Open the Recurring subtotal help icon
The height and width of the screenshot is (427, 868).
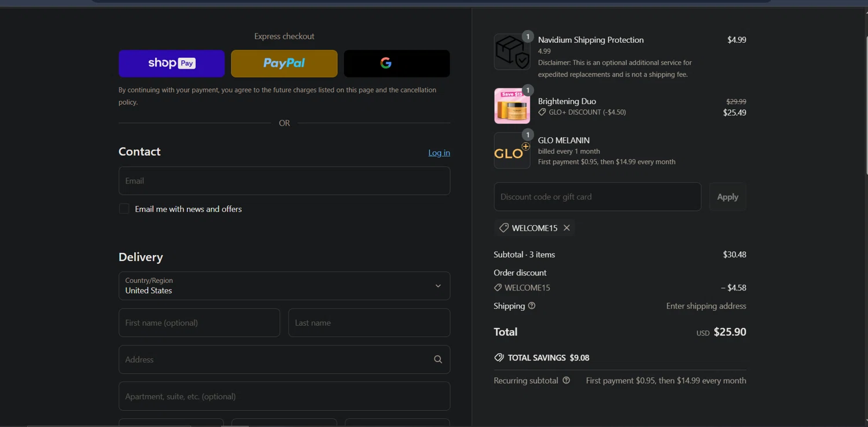567,380
